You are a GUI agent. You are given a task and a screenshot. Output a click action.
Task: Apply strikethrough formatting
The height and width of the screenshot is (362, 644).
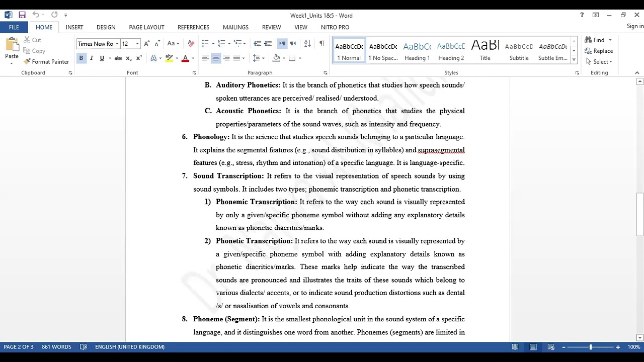(x=118, y=58)
